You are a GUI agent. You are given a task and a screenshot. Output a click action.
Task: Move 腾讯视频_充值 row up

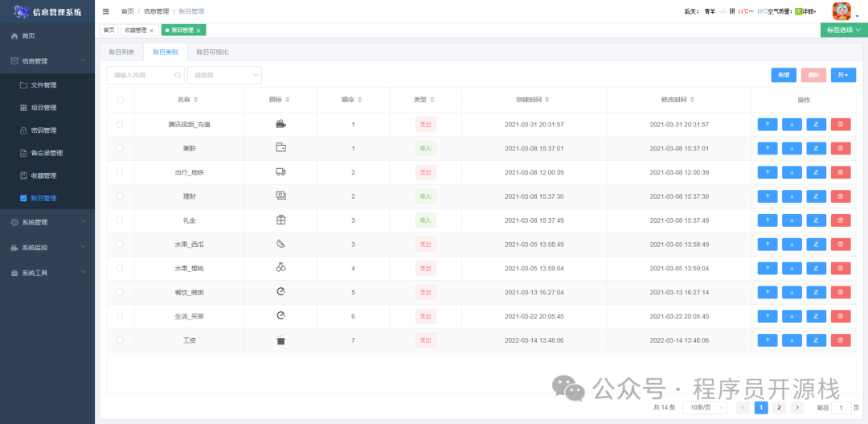point(768,125)
